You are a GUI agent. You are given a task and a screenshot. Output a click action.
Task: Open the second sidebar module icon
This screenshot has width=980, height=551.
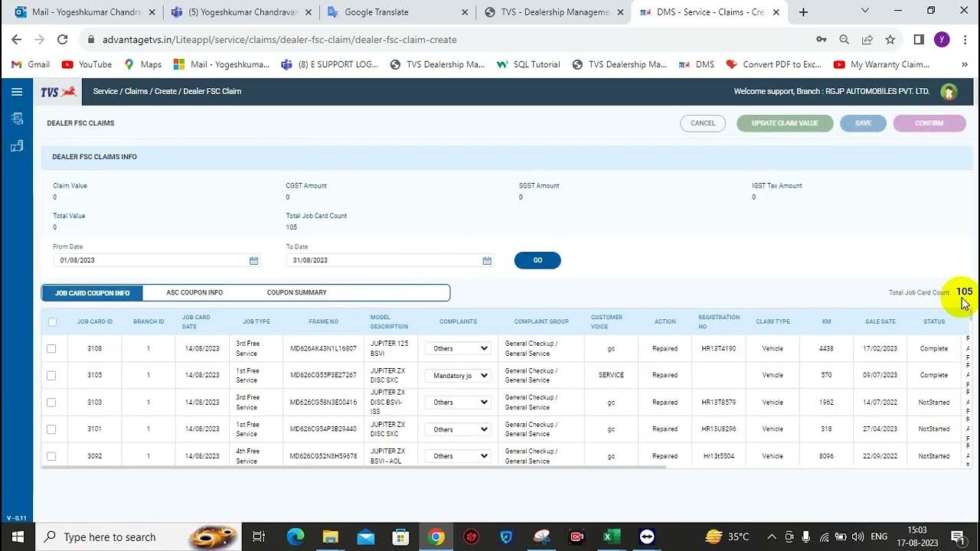tap(17, 145)
